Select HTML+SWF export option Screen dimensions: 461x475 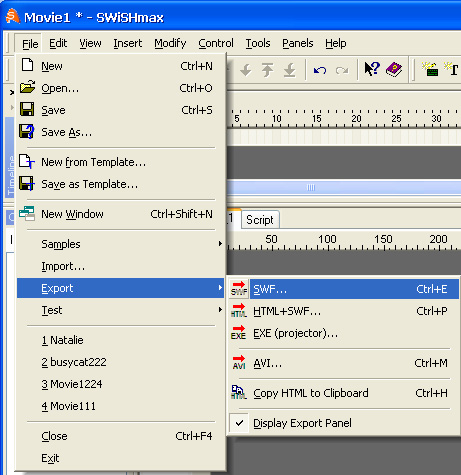(x=343, y=311)
